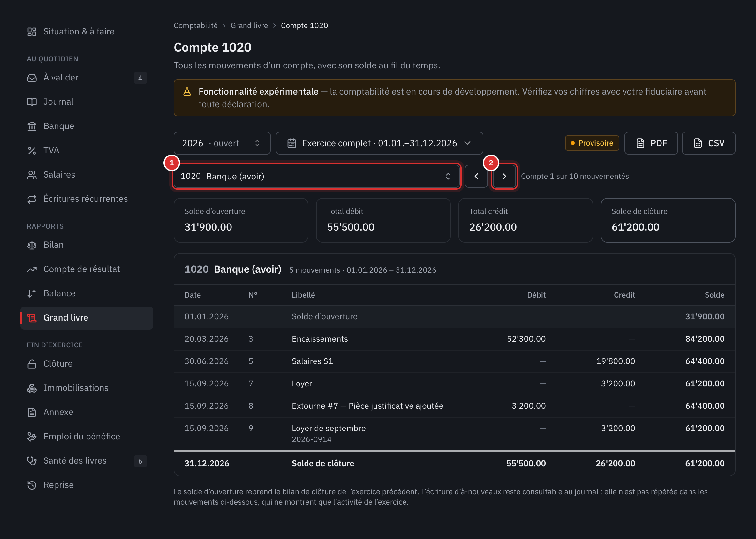
Task: Open Situation & à faire dashboard icon
Action: 32,32
